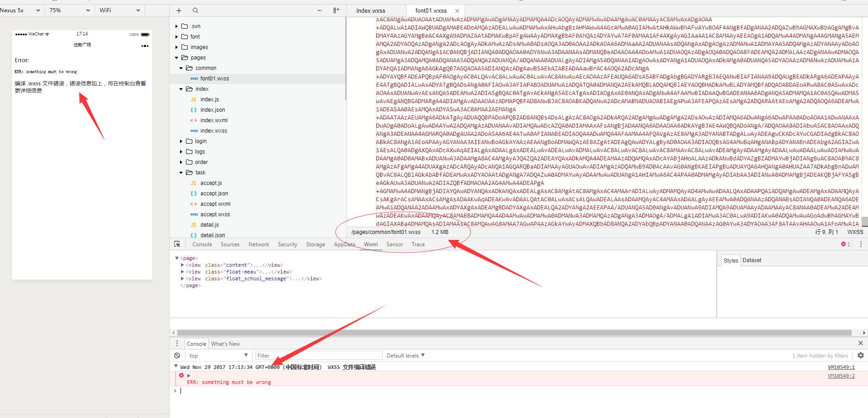Image resolution: width=868 pixels, height=418 pixels.
Task: Open accept.json file
Action: 214,194
